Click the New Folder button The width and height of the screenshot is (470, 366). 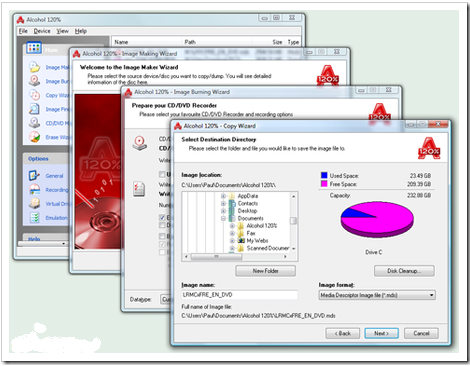(265, 271)
